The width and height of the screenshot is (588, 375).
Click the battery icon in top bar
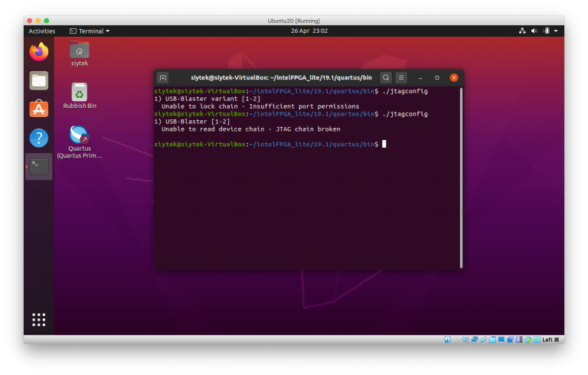[x=547, y=31]
